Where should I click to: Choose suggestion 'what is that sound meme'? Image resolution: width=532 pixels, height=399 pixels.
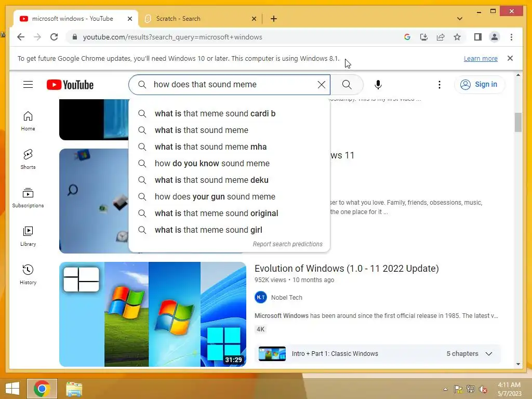point(229,130)
